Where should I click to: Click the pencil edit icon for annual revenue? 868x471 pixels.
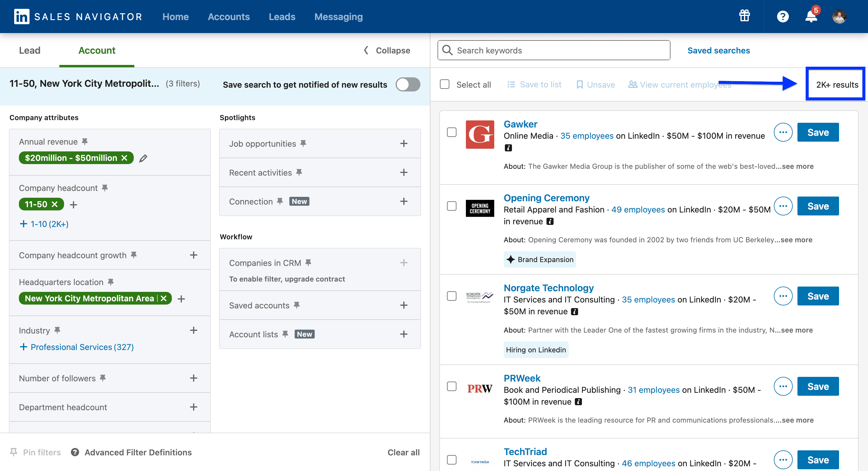(x=143, y=158)
